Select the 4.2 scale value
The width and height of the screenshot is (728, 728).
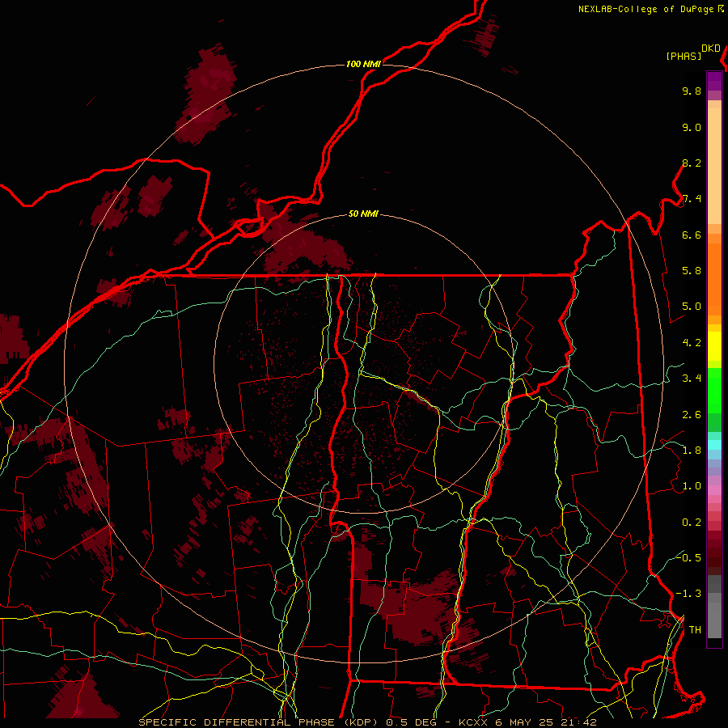tap(692, 343)
